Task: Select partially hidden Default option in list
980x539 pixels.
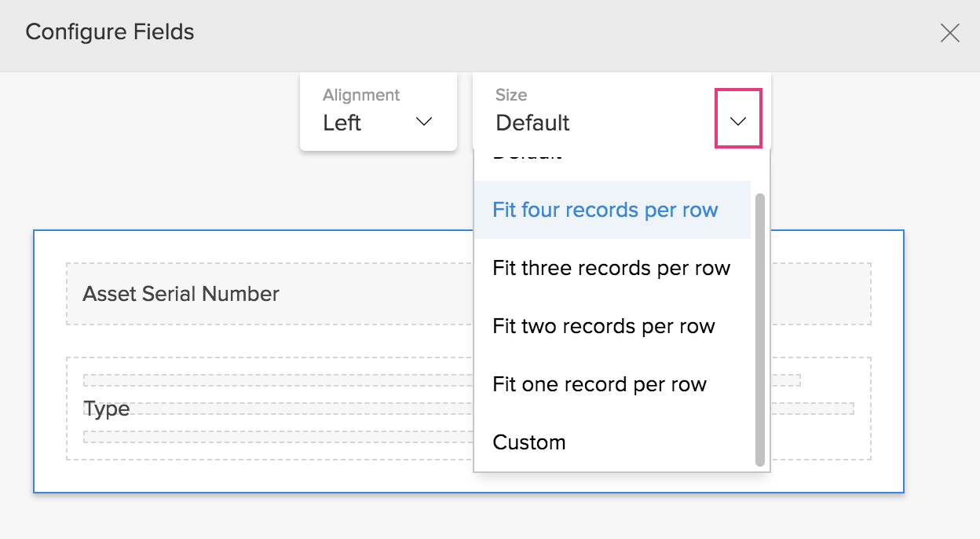Action: [x=527, y=156]
